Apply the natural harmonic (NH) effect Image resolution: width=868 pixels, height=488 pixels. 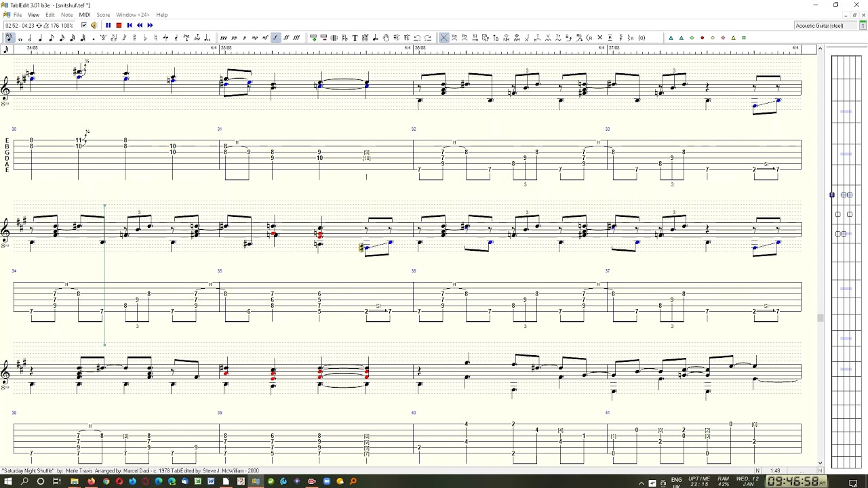pyautogui.click(x=507, y=38)
